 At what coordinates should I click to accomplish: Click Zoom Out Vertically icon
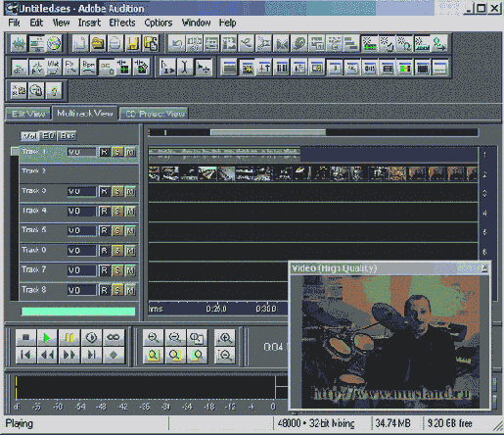[225, 355]
